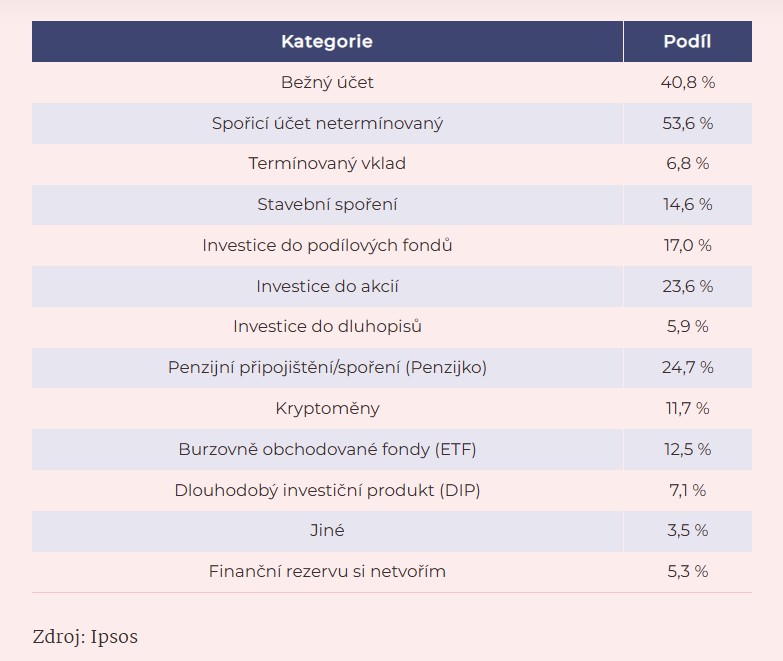Click the Jiné category row
The width and height of the screenshot is (783, 661).
[327, 531]
